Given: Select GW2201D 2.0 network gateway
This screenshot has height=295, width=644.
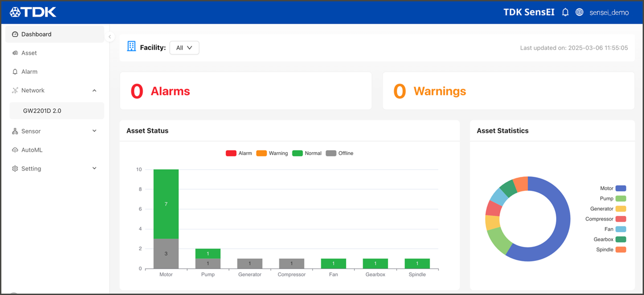Looking at the screenshot, I should (57, 111).
